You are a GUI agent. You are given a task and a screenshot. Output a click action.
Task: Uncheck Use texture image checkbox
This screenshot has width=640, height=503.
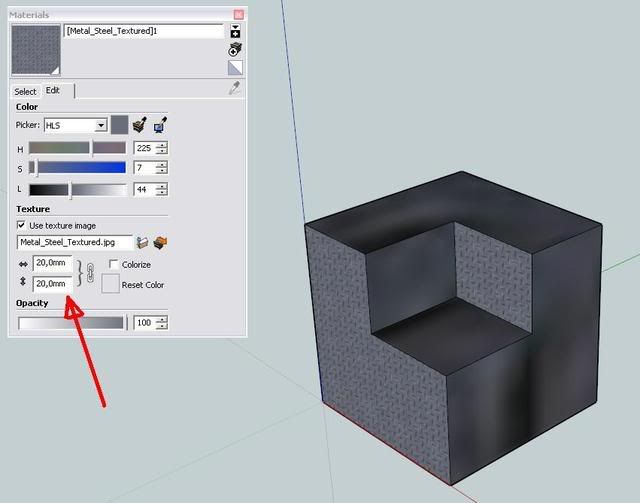(22, 225)
